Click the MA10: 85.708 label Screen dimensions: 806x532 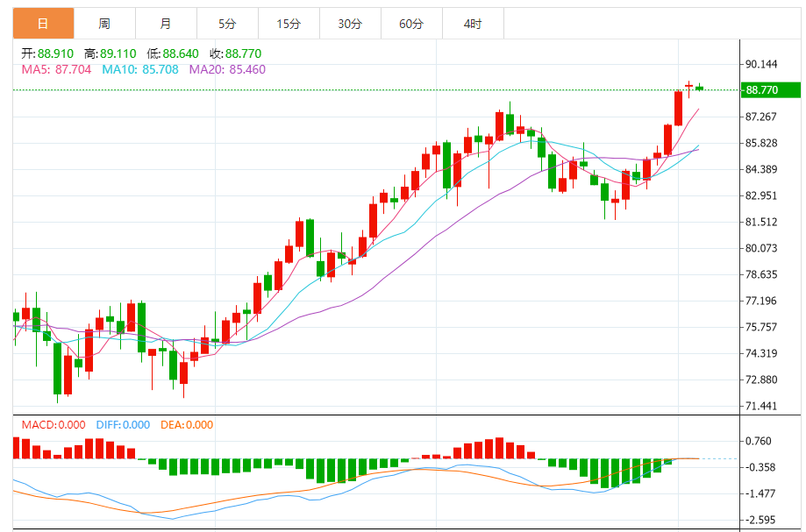point(140,69)
